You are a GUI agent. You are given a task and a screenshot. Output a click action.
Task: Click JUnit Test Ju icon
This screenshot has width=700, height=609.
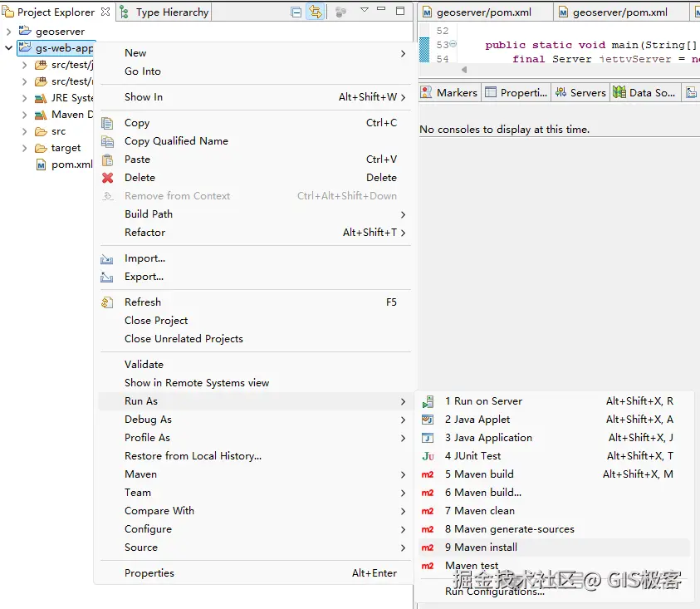[x=428, y=456]
